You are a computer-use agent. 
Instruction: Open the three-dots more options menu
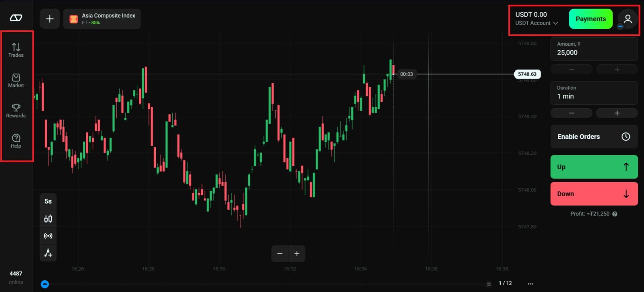(x=530, y=284)
